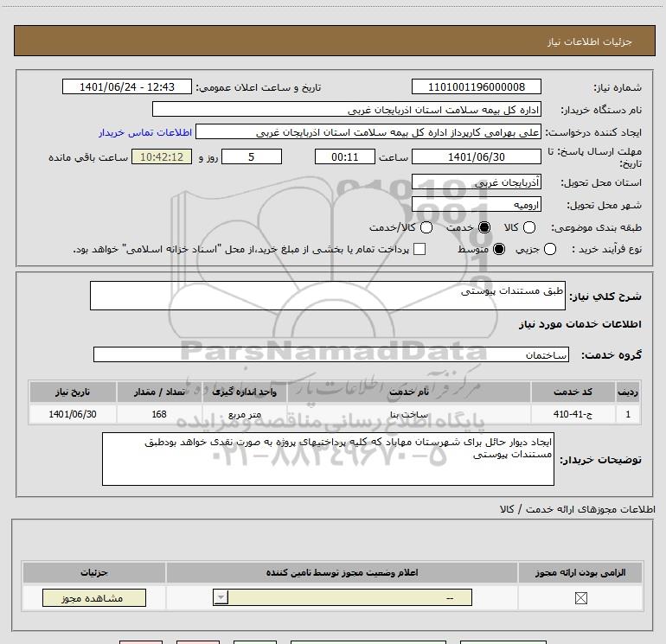Click the تاریخ نیاز column header
This screenshot has height=644, width=666.
73,392
